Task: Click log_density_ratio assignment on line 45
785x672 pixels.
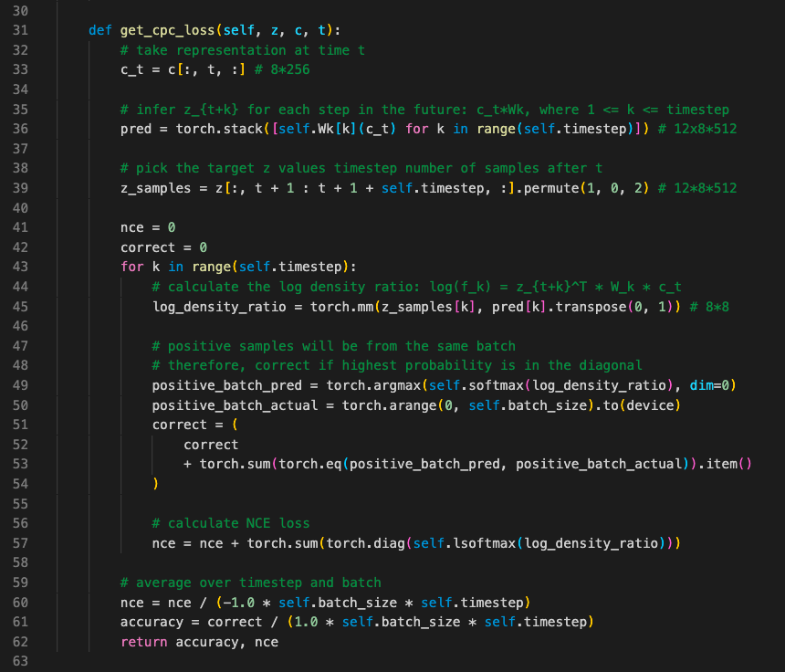Action: point(219,307)
